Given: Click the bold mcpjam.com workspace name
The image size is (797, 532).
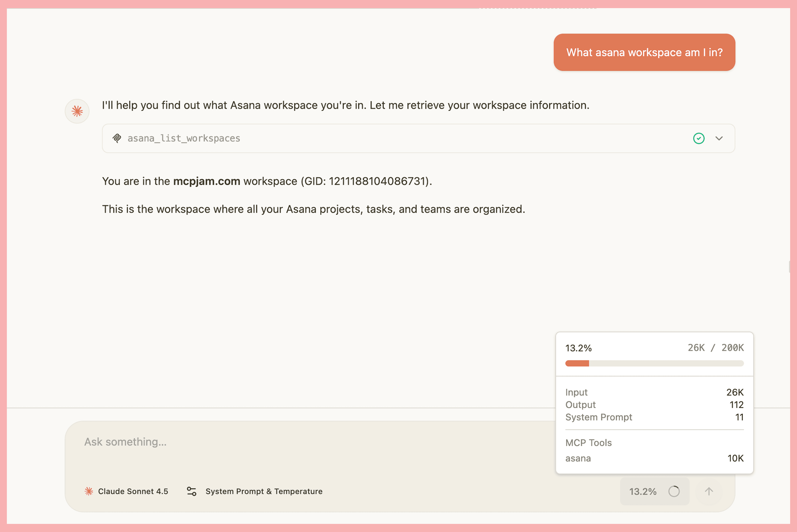Looking at the screenshot, I should point(206,181).
